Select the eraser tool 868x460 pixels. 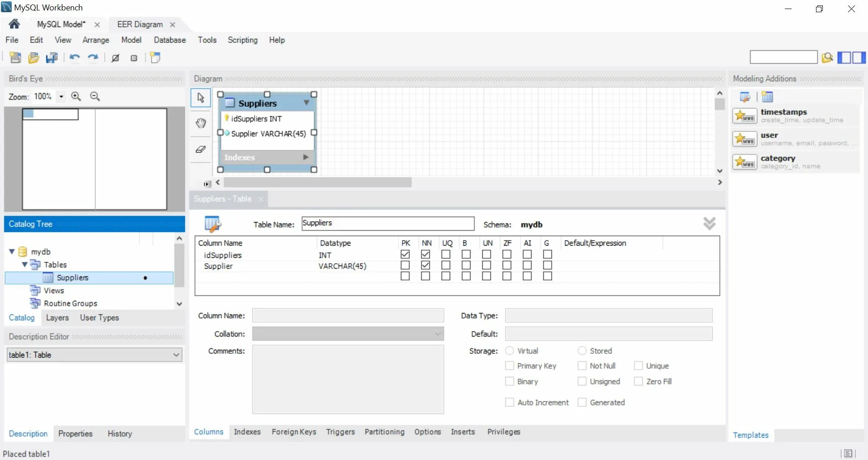tap(201, 149)
